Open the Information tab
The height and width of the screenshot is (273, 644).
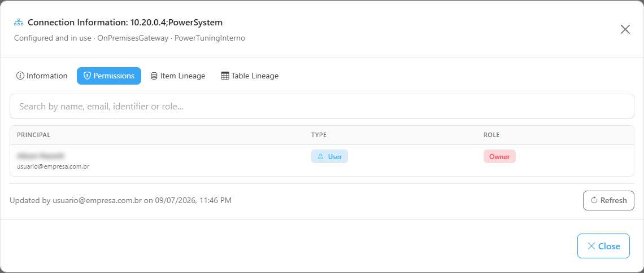[x=41, y=76]
